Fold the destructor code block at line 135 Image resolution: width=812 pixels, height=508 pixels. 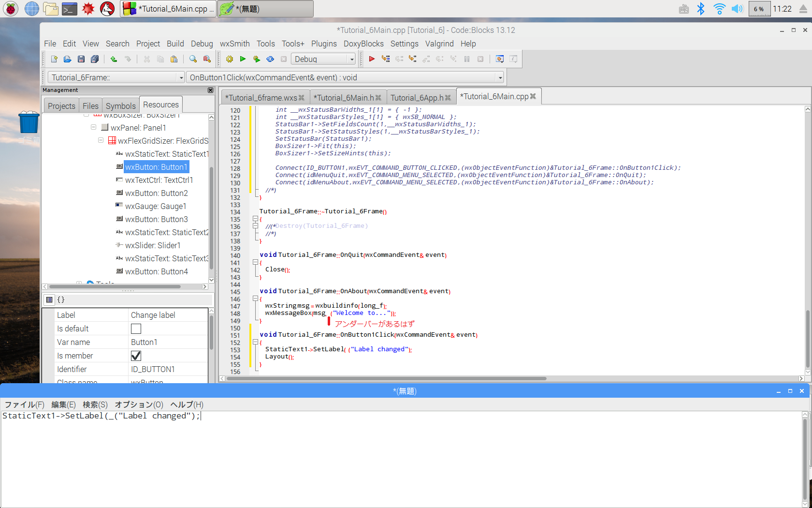(255, 219)
